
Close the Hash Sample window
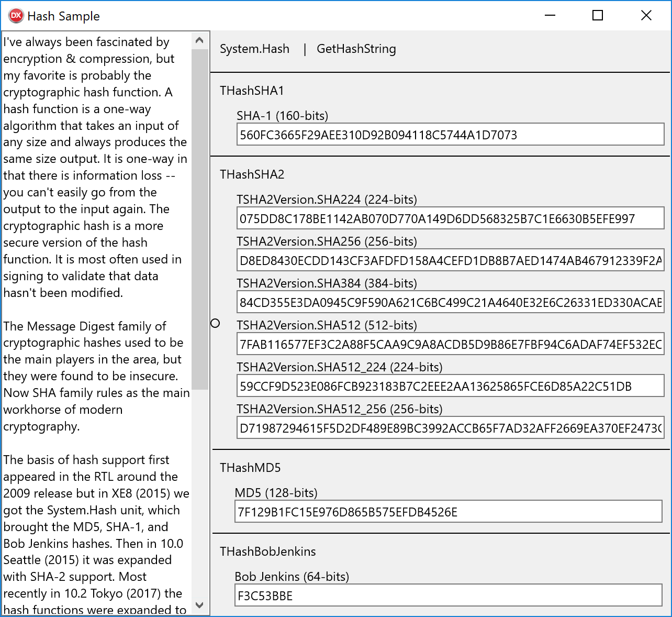pyautogui.click(x=646, y=16)
